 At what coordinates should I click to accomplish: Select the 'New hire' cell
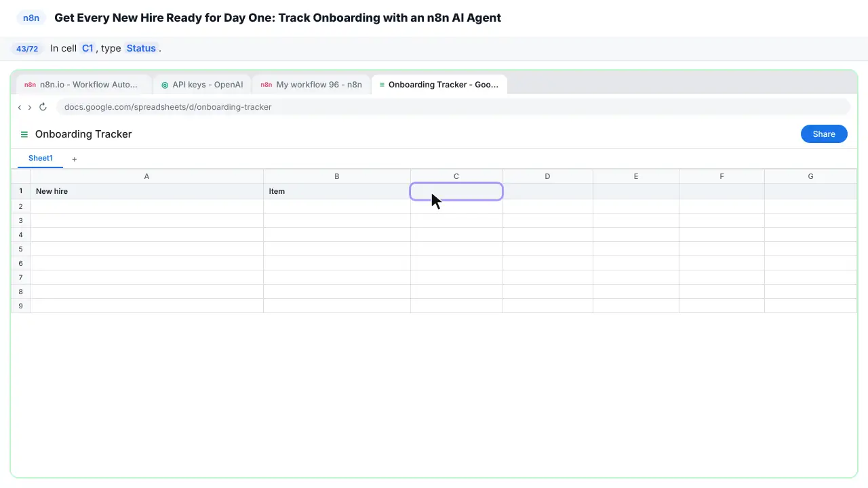click(x=146, y=191)
